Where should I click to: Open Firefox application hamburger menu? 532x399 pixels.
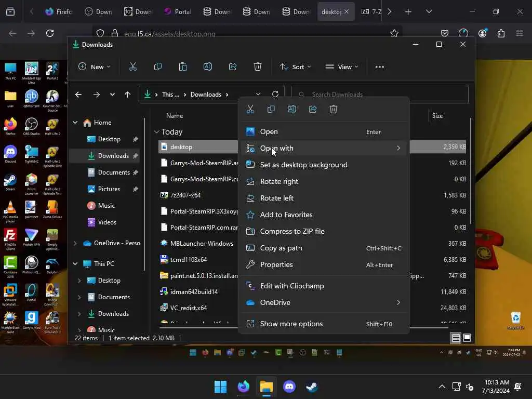point(520,33)
